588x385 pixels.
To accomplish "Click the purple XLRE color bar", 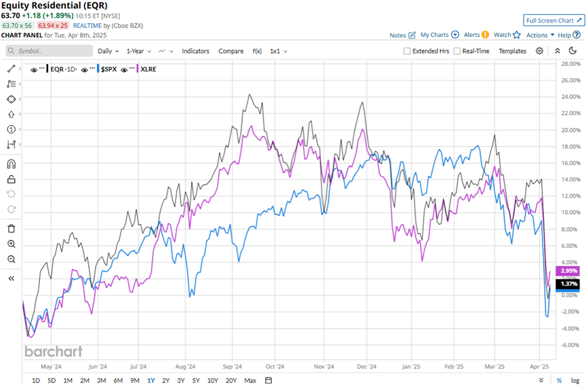I will pyautogui.click(x=138, y=69).
